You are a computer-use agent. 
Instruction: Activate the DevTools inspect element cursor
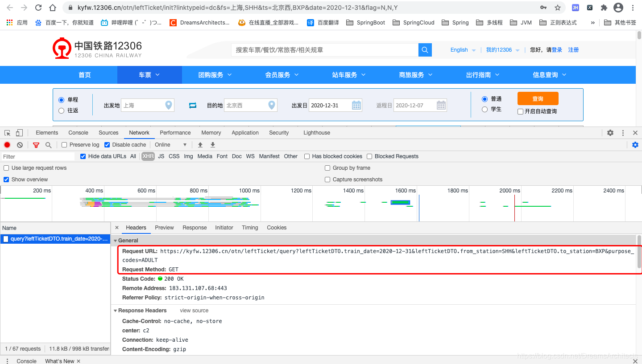click(8, 133)
